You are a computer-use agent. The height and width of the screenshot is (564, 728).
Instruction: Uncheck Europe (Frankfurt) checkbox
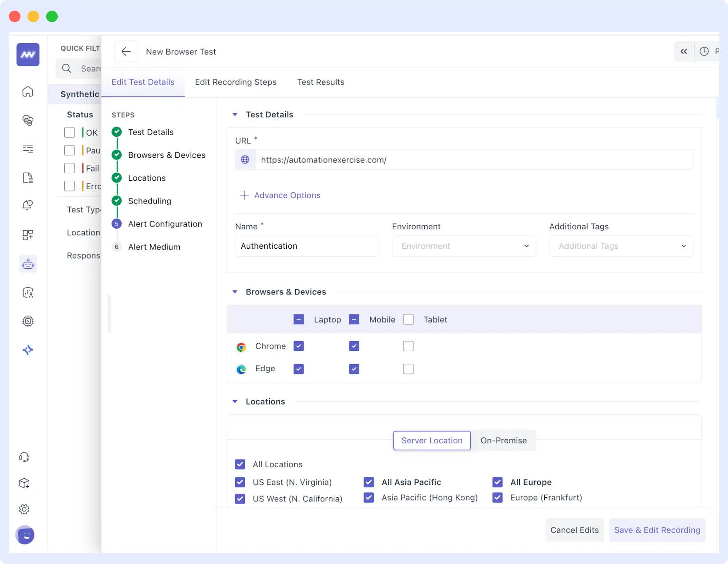pyautogui.click(x=498, y=497)
